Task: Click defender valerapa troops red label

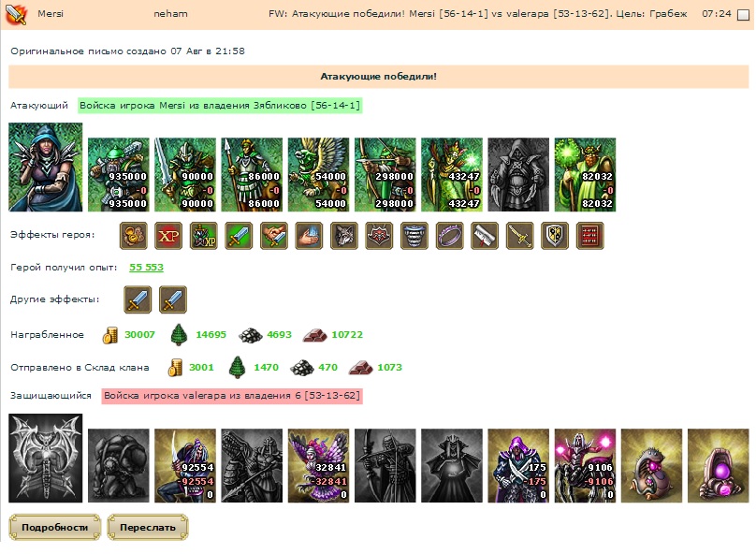Action: pos(232,396)
